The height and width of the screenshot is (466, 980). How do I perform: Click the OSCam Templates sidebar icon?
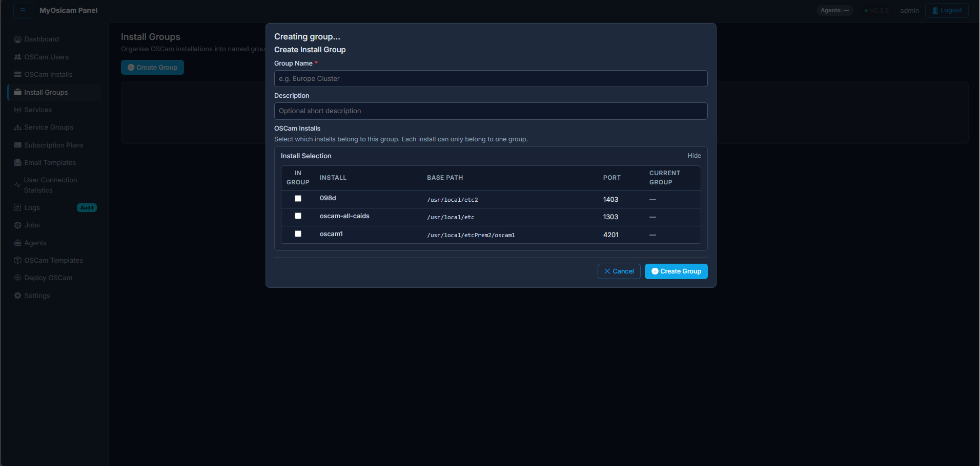(x=17, y=260)
